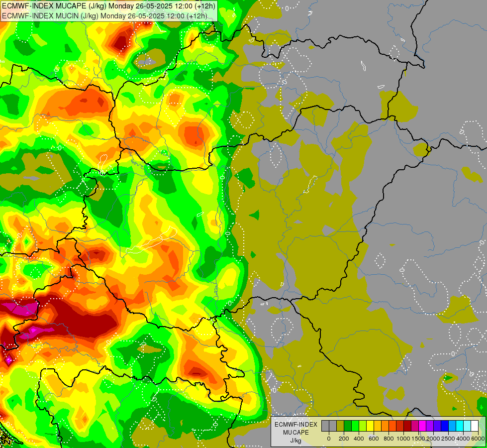Click ECMWF-INDEX text inside the legend box
This screenshot has width=487, height=448.
[296, 425]
